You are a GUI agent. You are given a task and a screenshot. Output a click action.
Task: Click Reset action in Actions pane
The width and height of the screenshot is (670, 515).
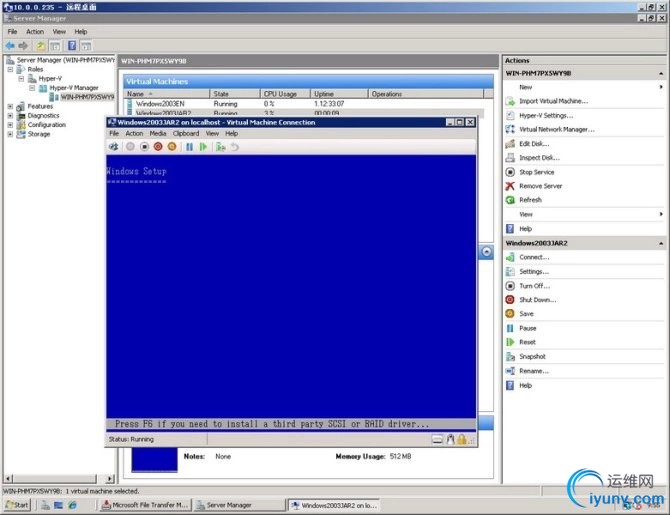(x=527, y=342)
